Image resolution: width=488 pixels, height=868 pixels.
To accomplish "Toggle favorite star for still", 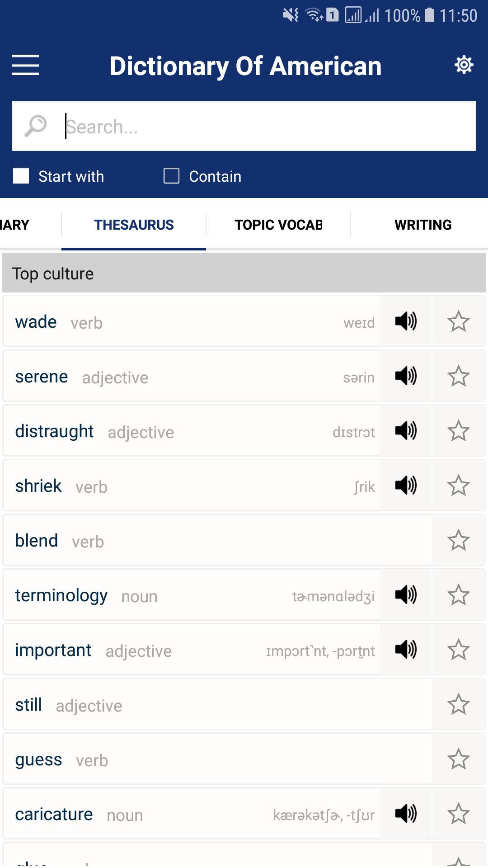I will (x=458, y=704).
